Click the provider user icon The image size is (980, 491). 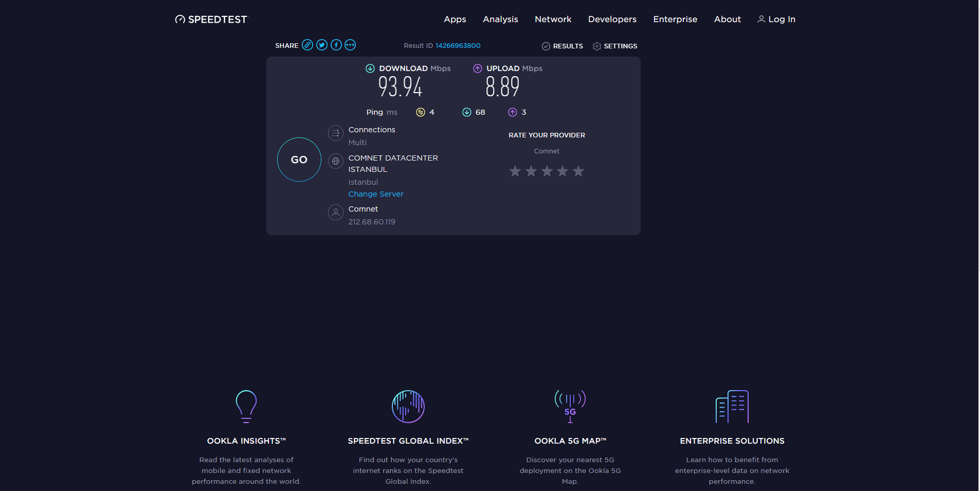click(336, 212)
